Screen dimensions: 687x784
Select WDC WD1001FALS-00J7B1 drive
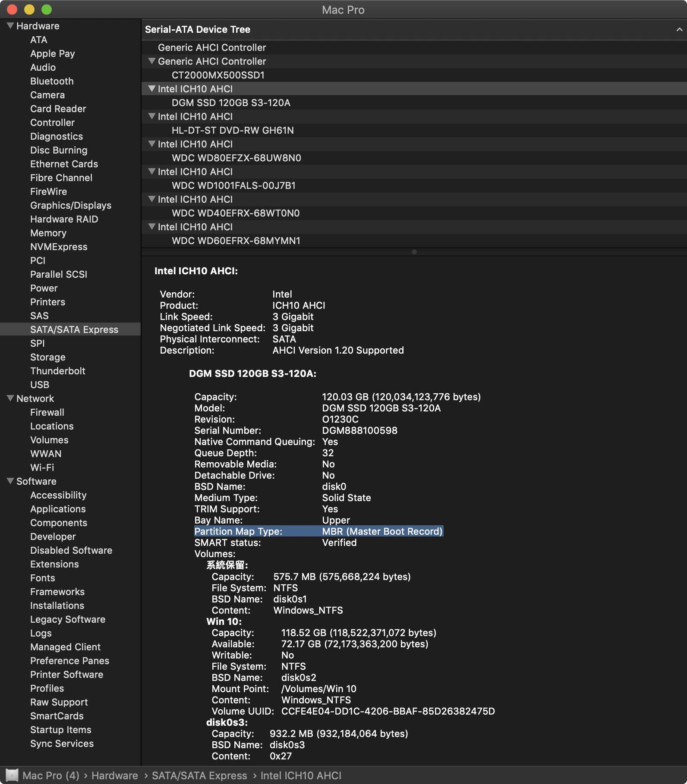(414, 185)
